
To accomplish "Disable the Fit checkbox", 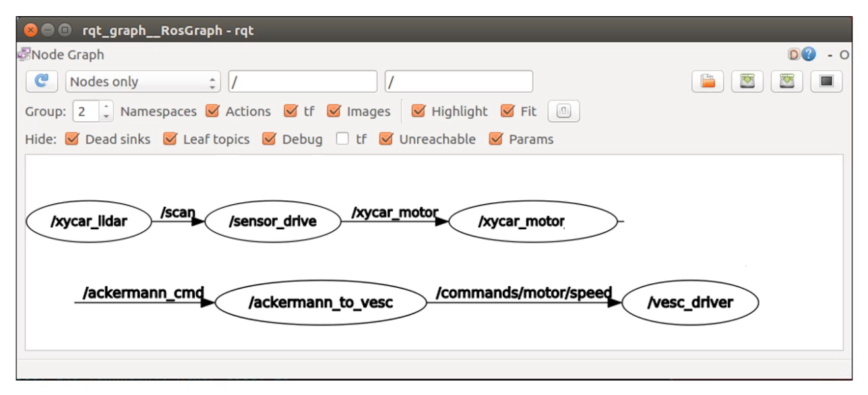I will 507,111.
